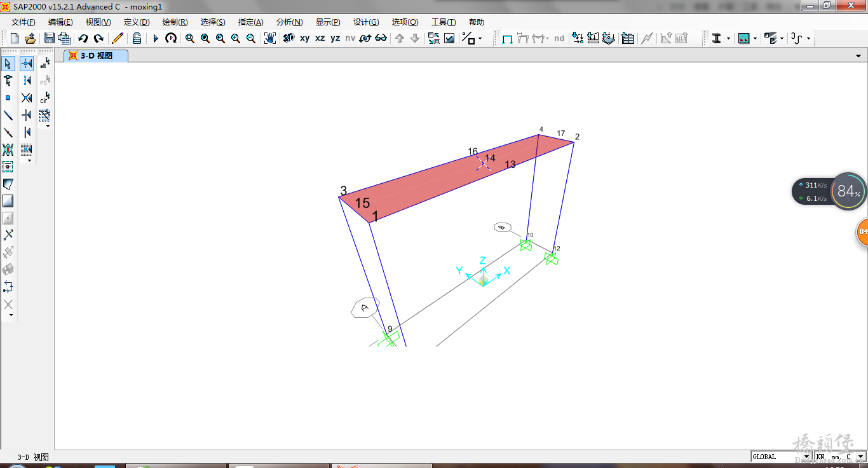Expand the concrete section dropdown arrow

point(755,39)
